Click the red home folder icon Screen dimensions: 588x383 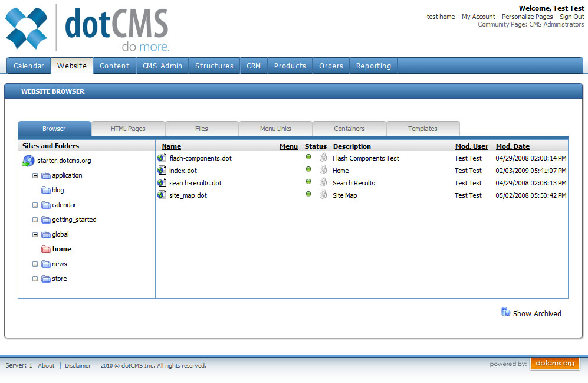pos(46,250)
